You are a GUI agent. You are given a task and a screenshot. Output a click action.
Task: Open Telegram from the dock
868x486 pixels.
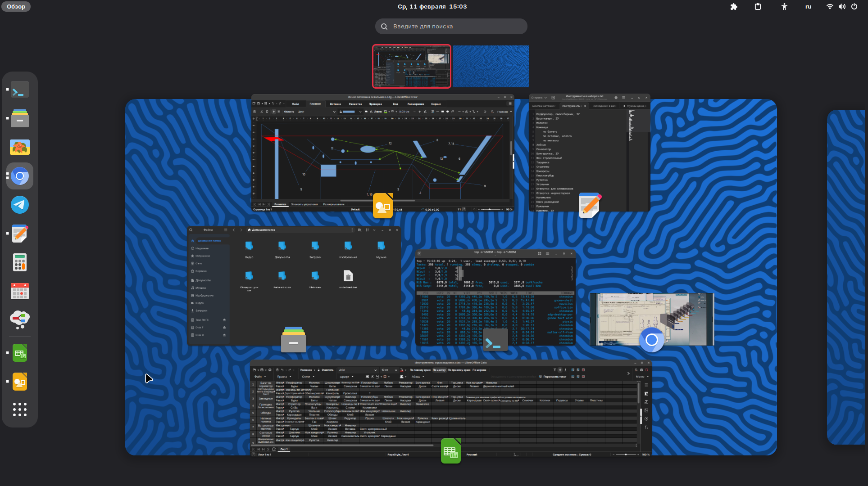20,205
